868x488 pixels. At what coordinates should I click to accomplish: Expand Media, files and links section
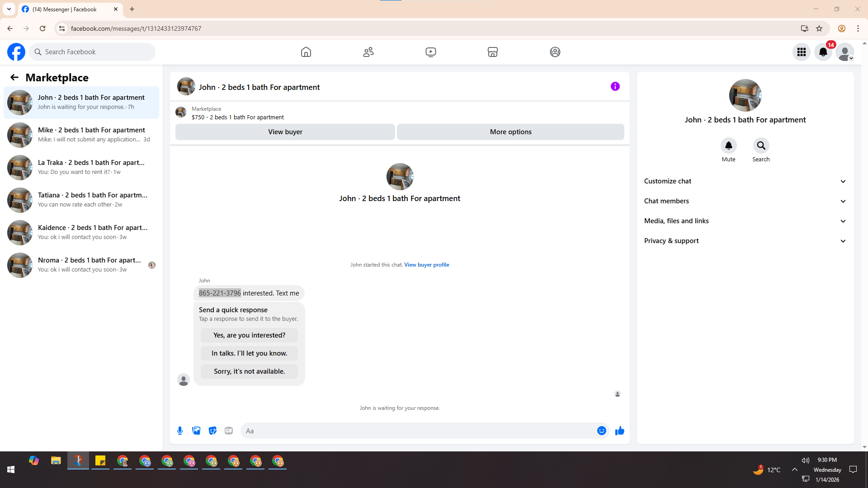[745, 221]
